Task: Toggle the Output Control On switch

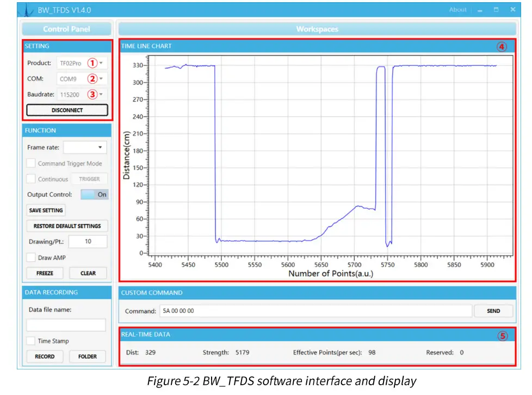Action: (95, 195)
